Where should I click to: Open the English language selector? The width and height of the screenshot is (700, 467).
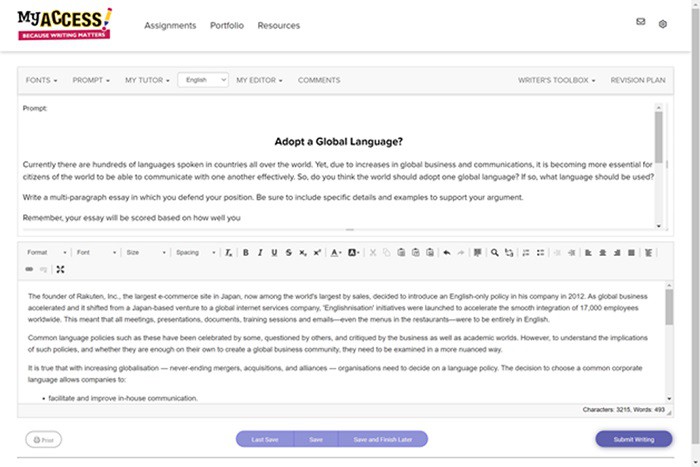coord(203,80)
